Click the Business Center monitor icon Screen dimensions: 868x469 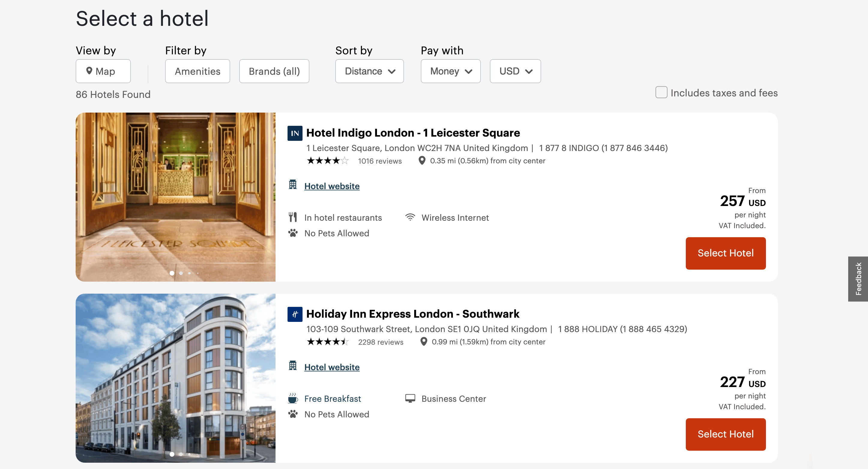tap(410, 398)
